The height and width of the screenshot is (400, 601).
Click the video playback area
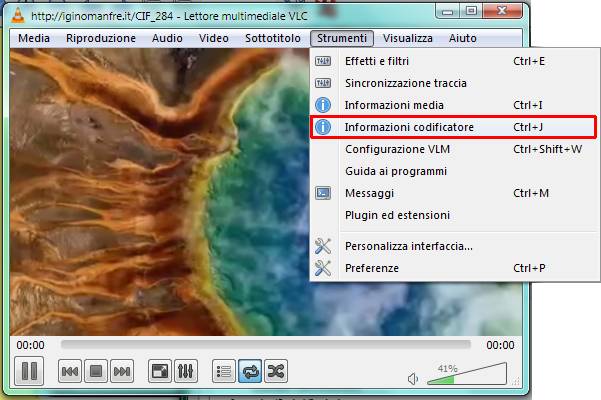159,192
